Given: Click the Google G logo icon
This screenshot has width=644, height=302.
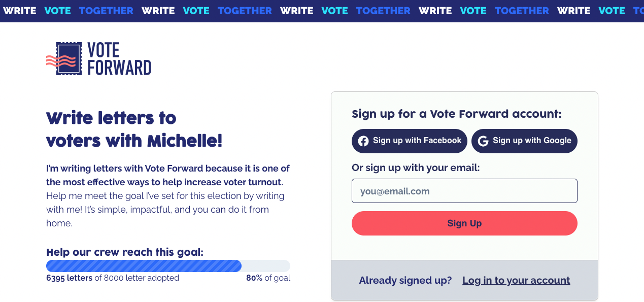Looking at the screenshot, I should tap(483, 141).
